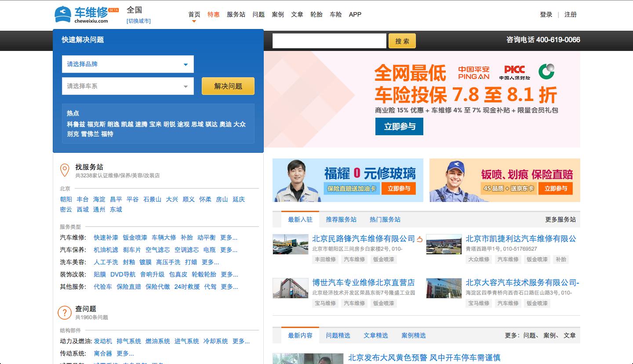Select hot keyword 大众

[240, 124]
